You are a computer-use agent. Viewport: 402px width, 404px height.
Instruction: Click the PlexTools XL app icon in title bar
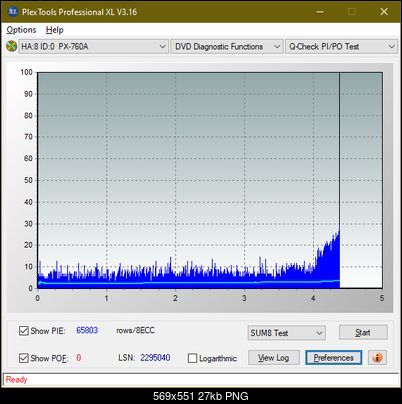pos(12,12)
